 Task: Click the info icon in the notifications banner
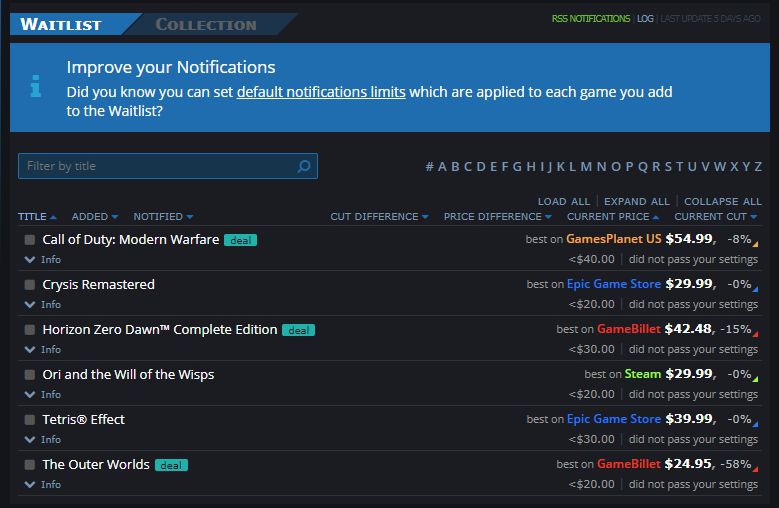coord(35,86)
